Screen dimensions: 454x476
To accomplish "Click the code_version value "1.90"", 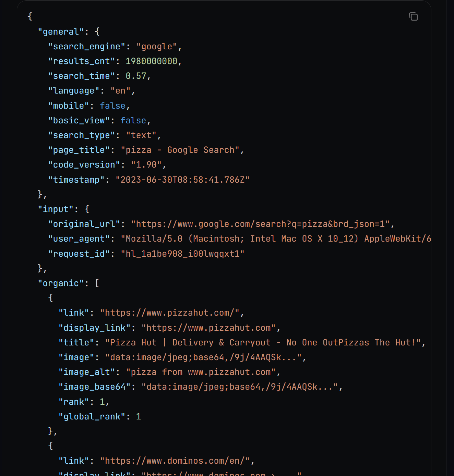I will click(x=146, y=165).
